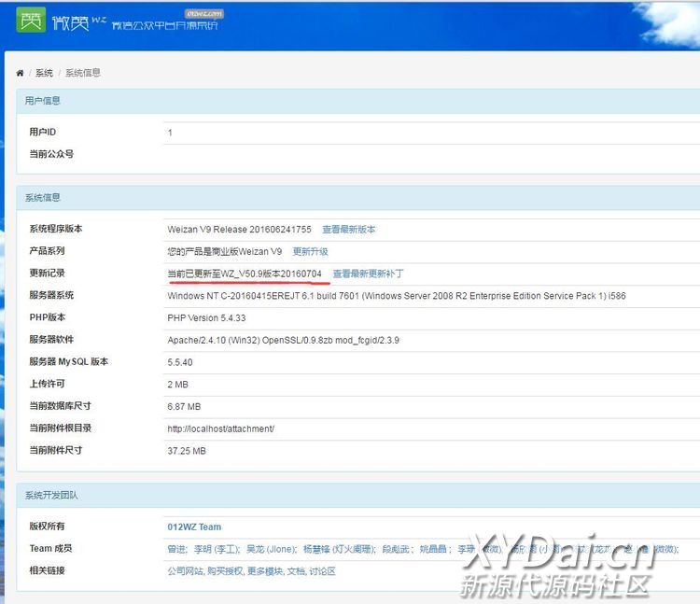
Task: Click team member 曾进
Action: coord(176,549)
